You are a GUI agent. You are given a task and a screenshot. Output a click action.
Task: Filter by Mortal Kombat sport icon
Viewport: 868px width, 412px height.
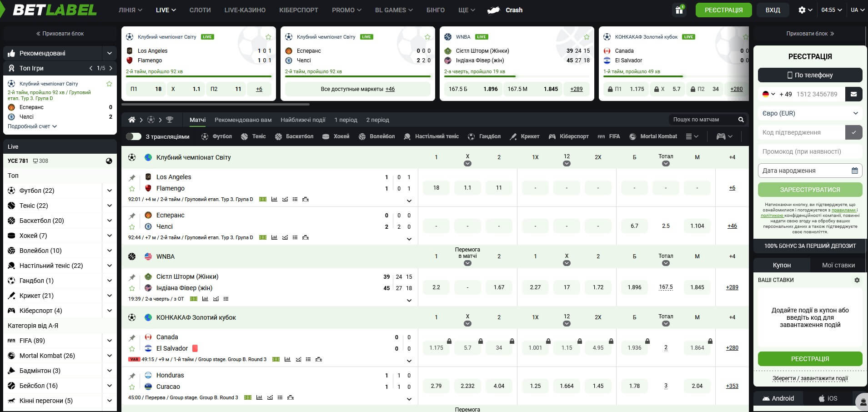(632, 136)
